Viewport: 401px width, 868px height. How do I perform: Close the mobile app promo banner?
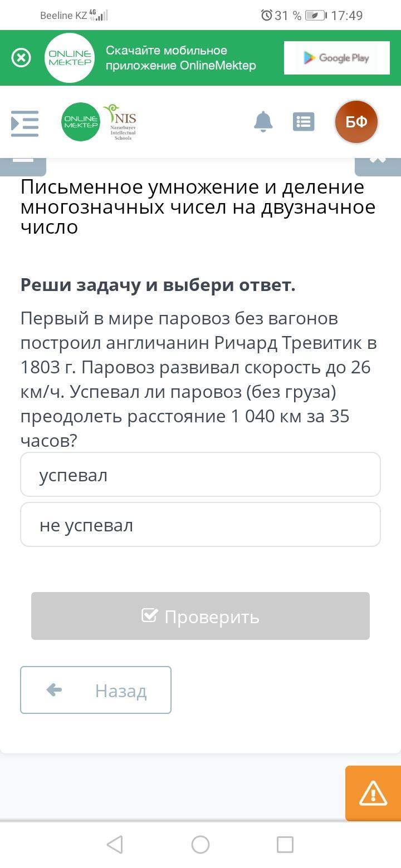(21, 58)
